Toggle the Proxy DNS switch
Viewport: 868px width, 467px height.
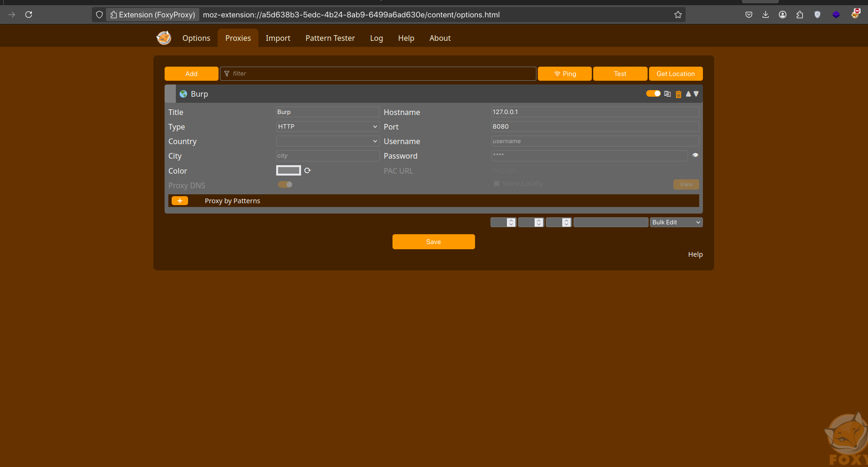coord(285,184)
